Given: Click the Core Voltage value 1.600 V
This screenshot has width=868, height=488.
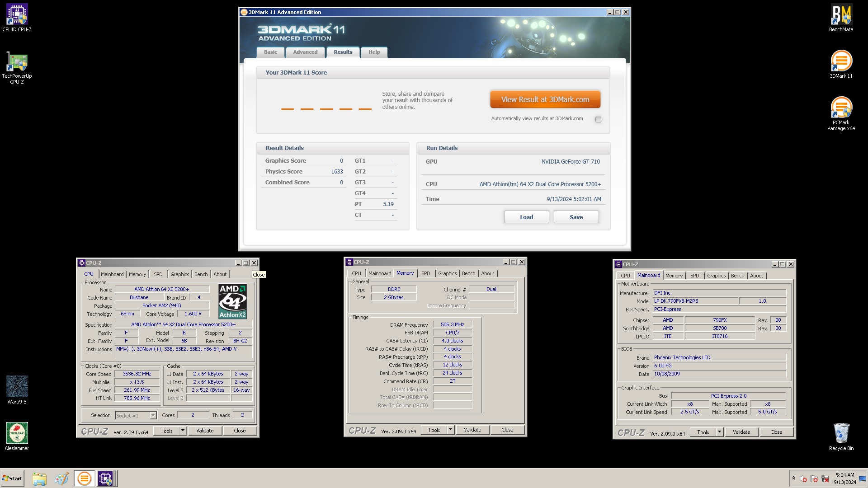Looking at the screenshot, I should pos(193,314).
